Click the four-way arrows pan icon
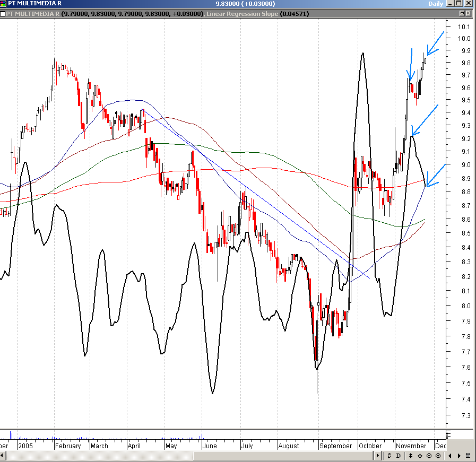The width and height of the screenshot is (476, 462). [x=420, y=455]
